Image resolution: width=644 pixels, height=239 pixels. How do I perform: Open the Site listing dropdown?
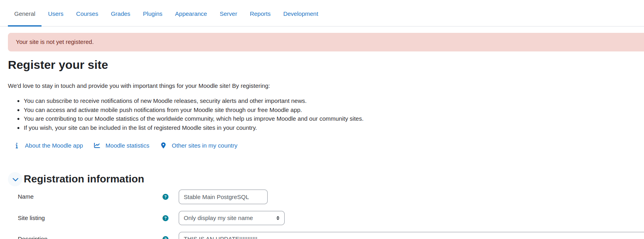coord(232,218)
